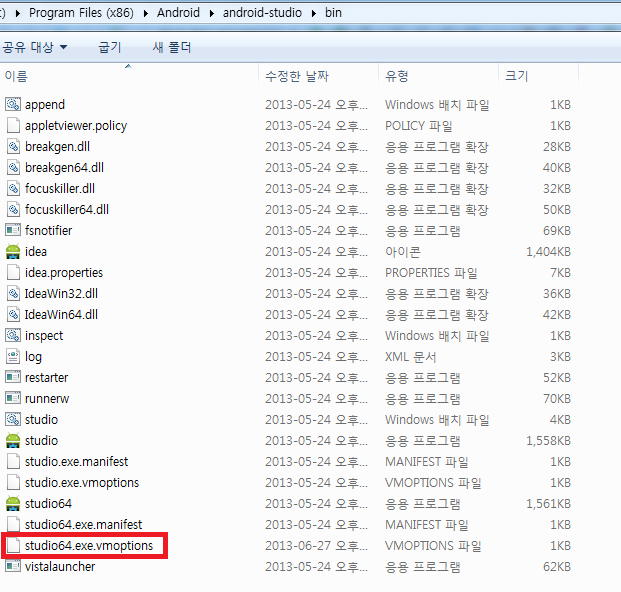Click the runnerw application icon

[x=13, y=398]
